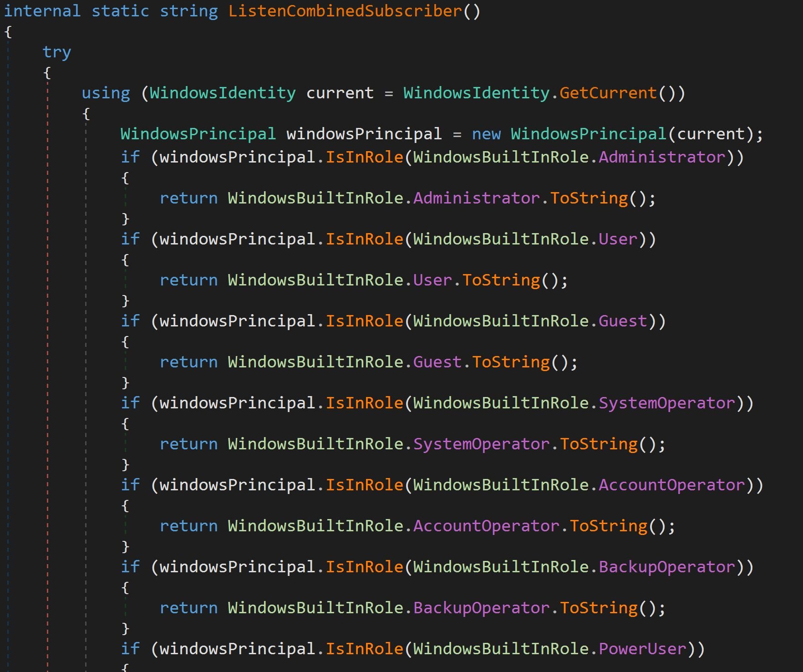Click 'return' keyword on the SystemOperator line

pos(189,444)
